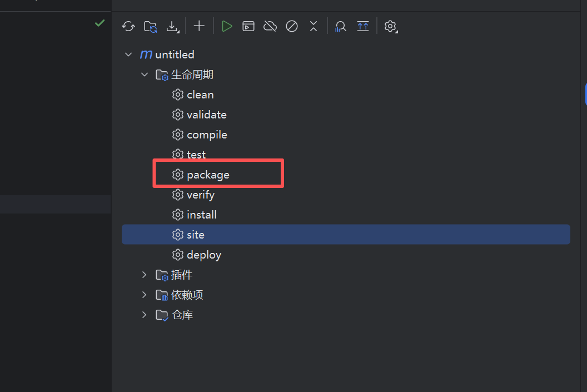Click the Analyze Dependencies magnifier icon

click(x=341, y=26)
